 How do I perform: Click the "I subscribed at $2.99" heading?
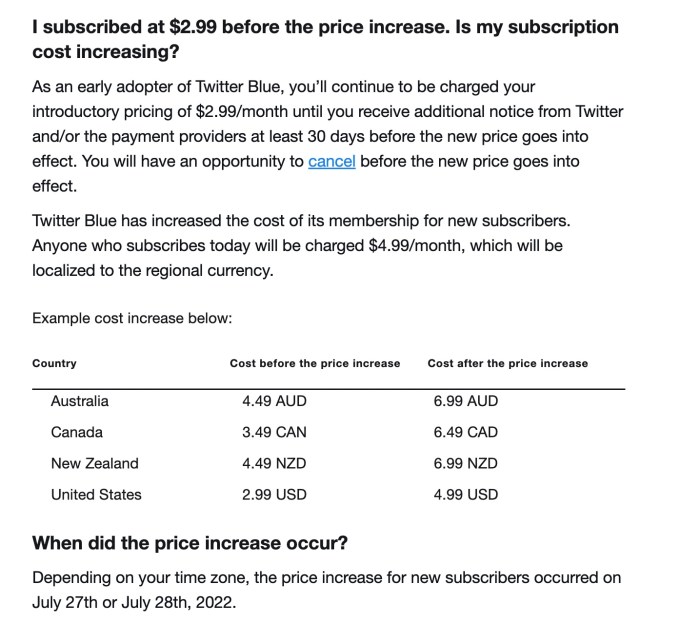[x=325, y=40]
